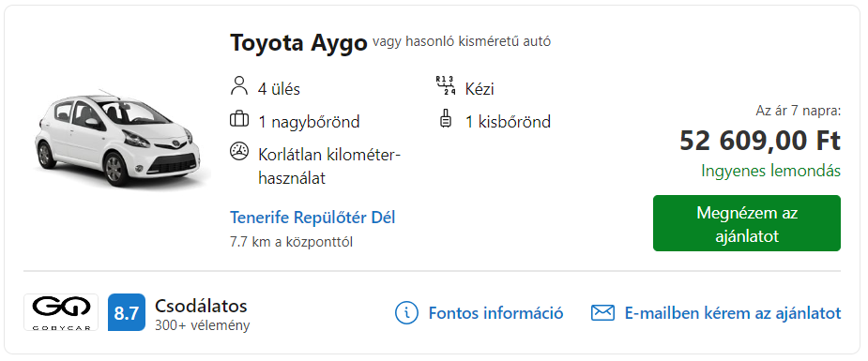Click Korlátlan kilométer-használat text
The height and width of the screenshot is (361, 868).
[328, 165]
